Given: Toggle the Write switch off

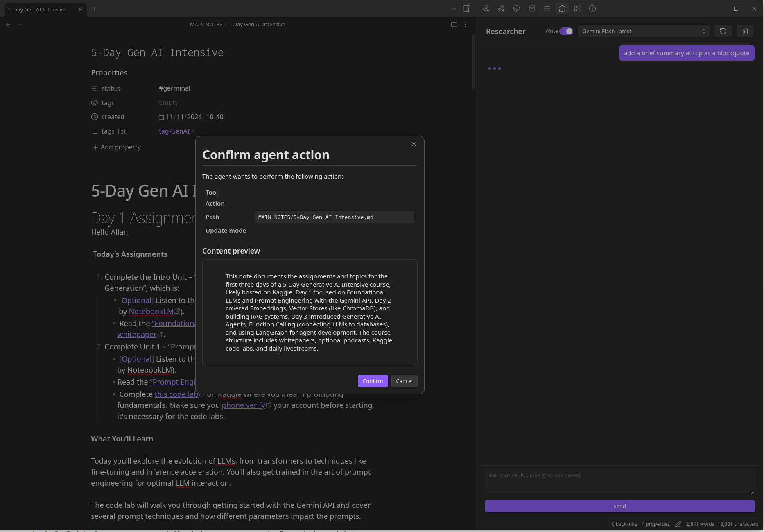Looking at the screenshot, I should pos(566,31).
